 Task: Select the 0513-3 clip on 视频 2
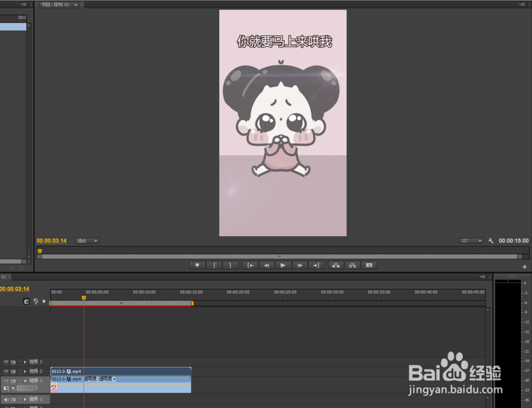[x=121, y=371]
